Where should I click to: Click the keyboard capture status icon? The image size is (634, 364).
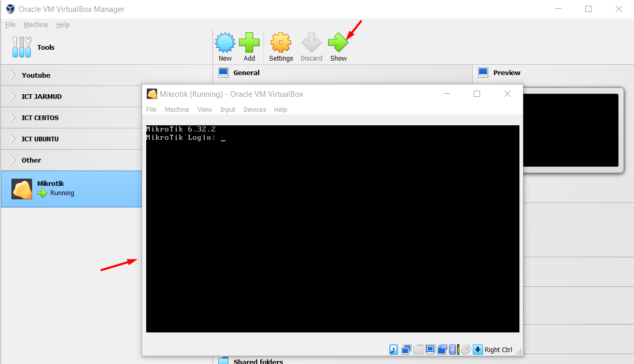point(478,350)
